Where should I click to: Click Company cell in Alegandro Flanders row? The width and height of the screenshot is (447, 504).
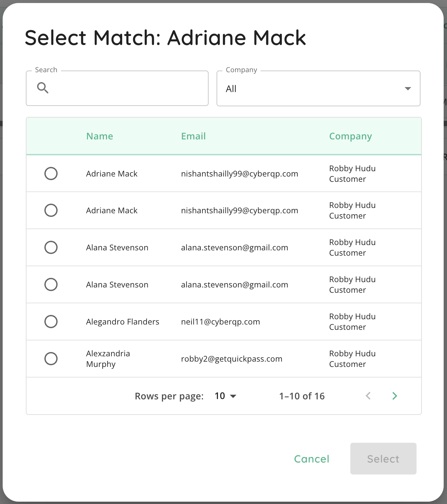point(352,322)
